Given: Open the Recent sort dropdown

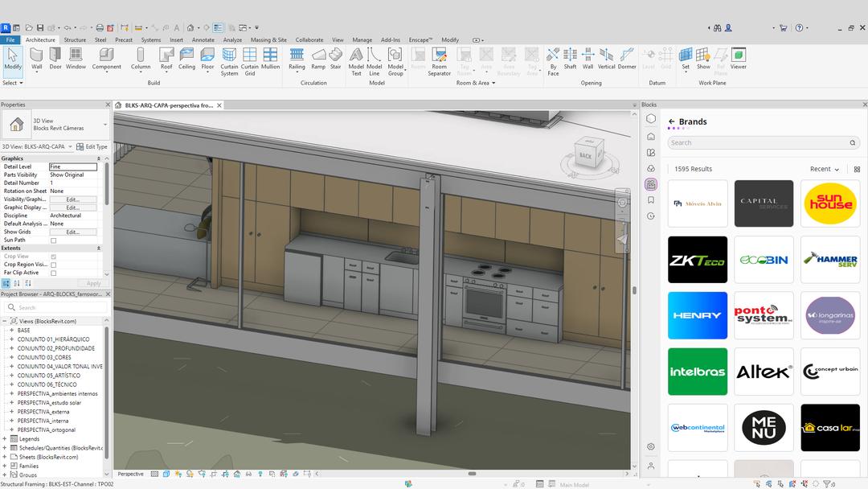Looking at the screenshot, I should [x=825, y=169].
